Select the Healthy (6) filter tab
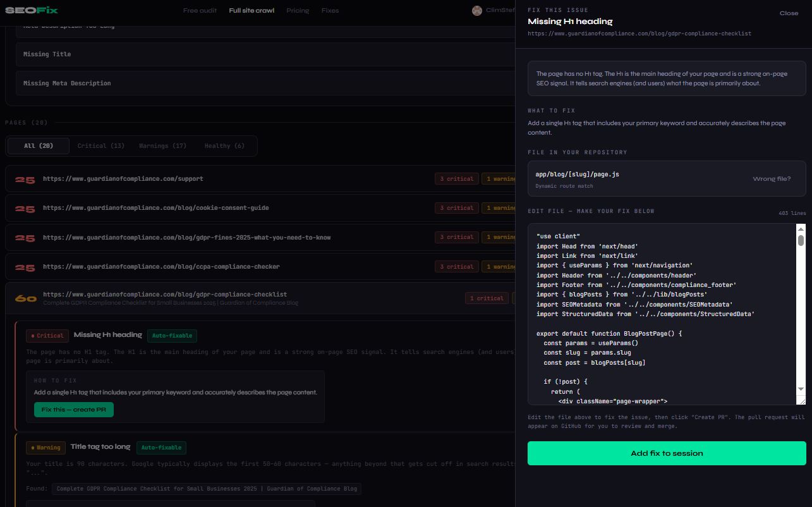The image size is (812, 507). (x=224, y=146)
